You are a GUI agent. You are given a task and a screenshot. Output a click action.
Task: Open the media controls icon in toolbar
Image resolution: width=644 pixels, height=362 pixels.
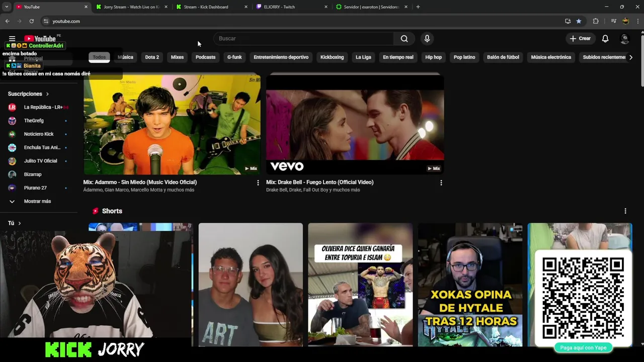tap(613, 21)
